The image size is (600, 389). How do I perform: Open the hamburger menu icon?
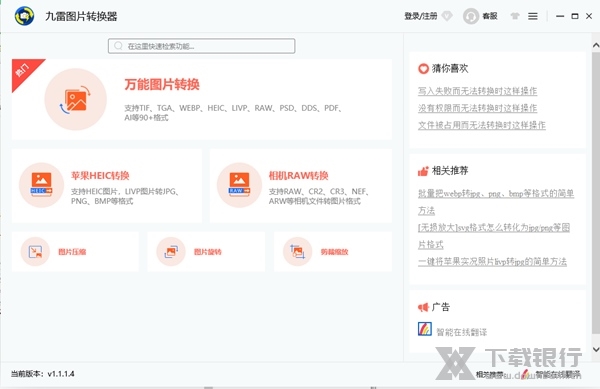[x=533, y=16]
